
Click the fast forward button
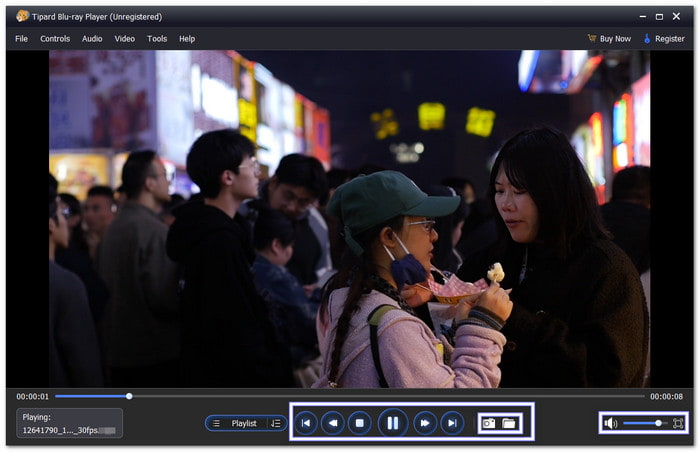(424, 423)
